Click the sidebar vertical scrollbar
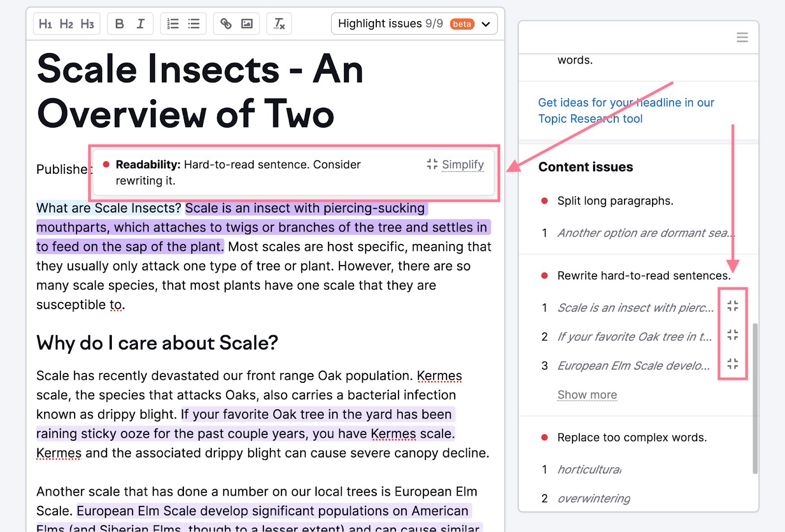 pos(755,398)
